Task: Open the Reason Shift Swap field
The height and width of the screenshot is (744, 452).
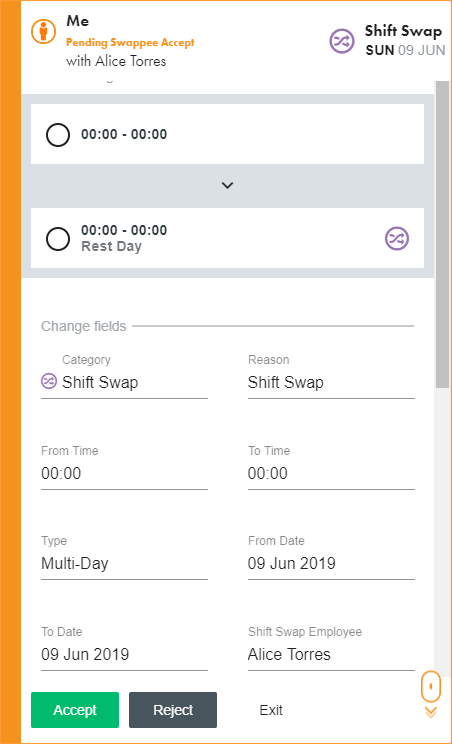Action: (x=331, y=382)
